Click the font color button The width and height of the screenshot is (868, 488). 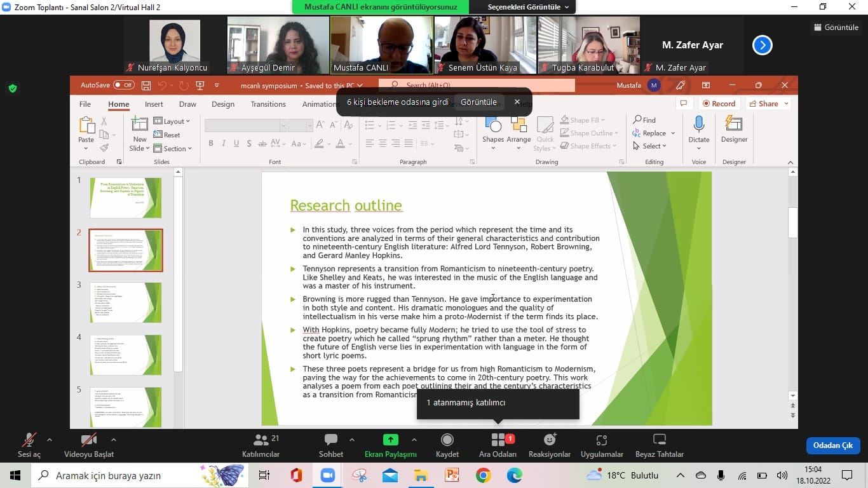click(x=340, y=144)
